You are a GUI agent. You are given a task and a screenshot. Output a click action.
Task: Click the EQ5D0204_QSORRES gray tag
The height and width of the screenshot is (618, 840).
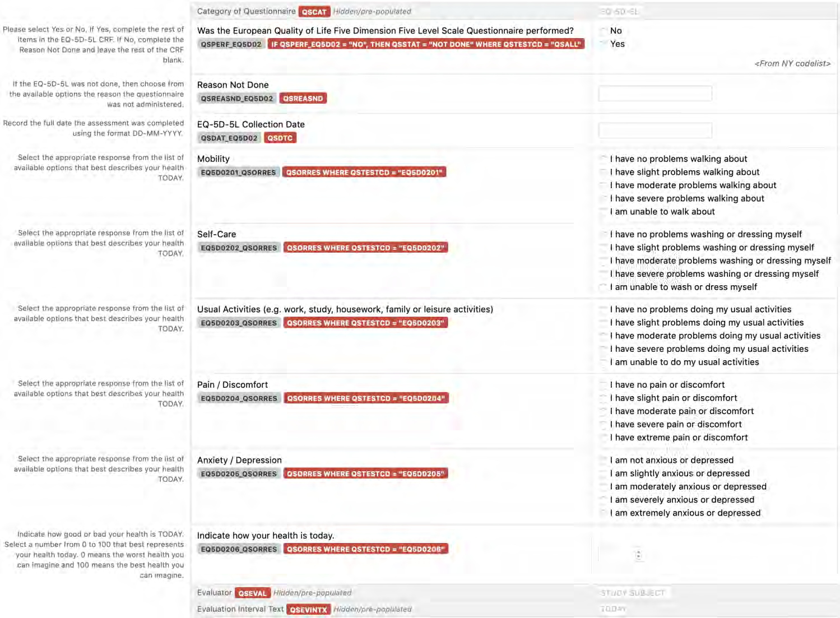click(x=239, y=398)
